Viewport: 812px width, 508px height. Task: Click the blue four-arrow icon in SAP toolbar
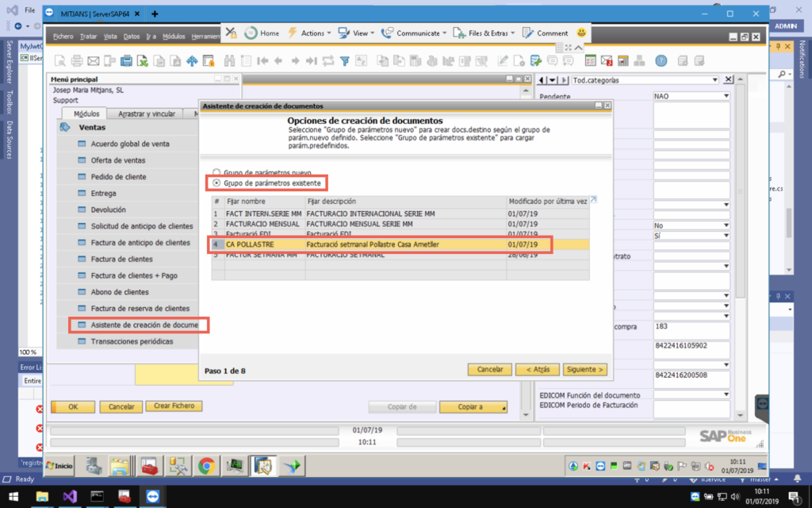click(192, 61)
